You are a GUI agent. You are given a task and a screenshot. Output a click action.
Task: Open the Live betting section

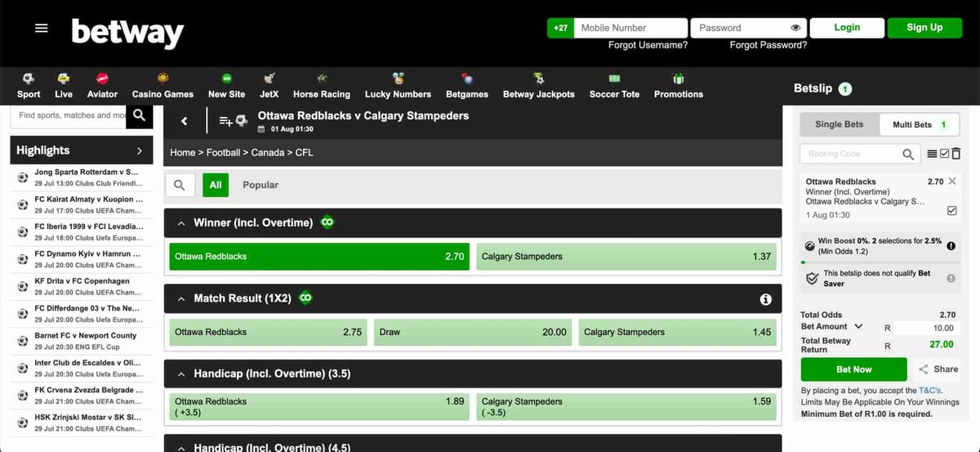[x=64, y=86]
